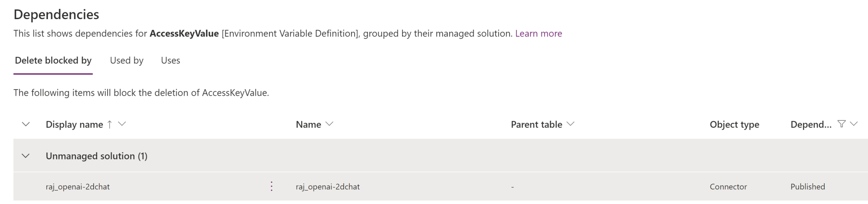Open the Display name column dropdown chevron

(122, 124)
